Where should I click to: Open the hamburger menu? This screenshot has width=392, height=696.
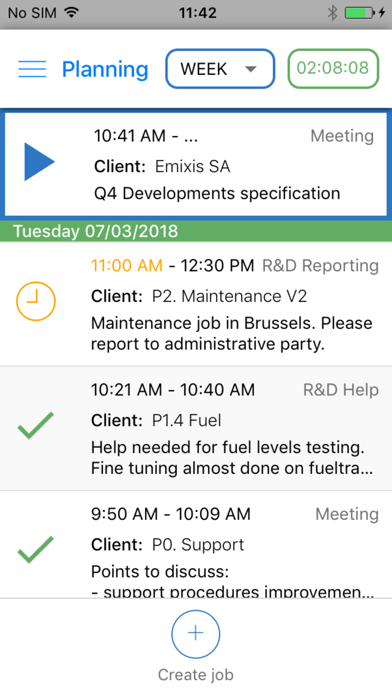32,69
